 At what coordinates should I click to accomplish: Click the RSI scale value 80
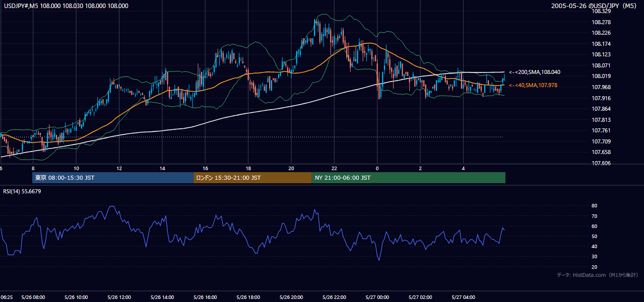click(x=595, y=206)
